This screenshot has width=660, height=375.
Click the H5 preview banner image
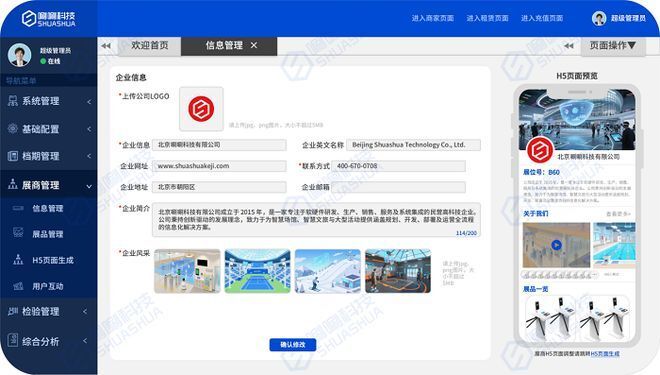pyautogui.click(x=577, y=119)
